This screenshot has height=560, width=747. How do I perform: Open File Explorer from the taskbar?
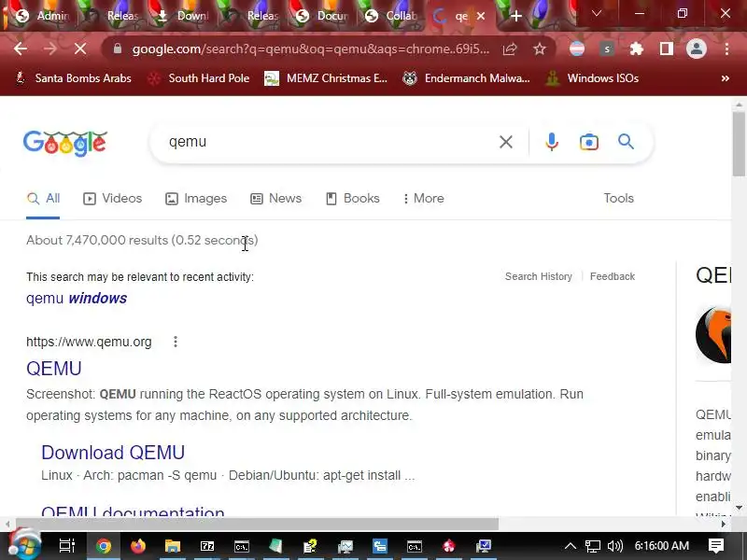(173, 546)
